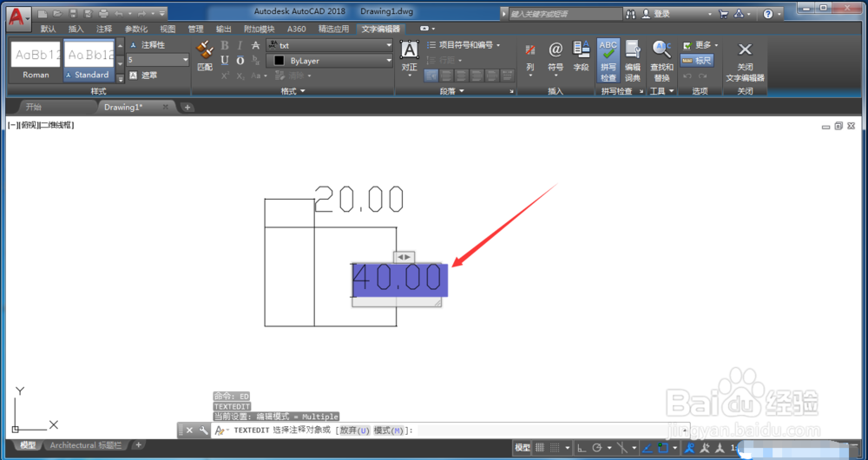Toggle Strikethrough text formatting

255,45
